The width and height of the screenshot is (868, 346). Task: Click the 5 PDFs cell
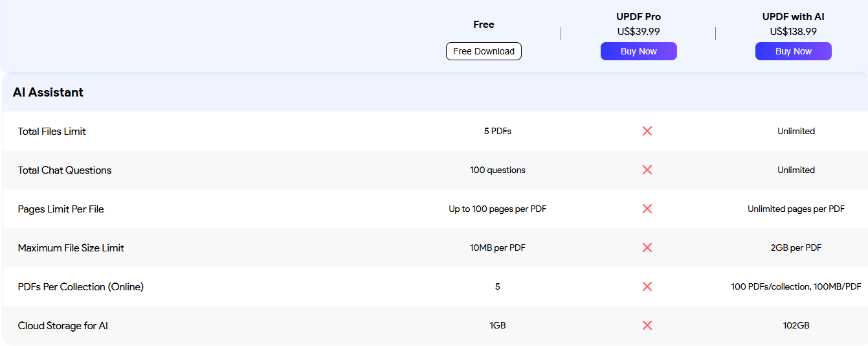click(498, 131)
